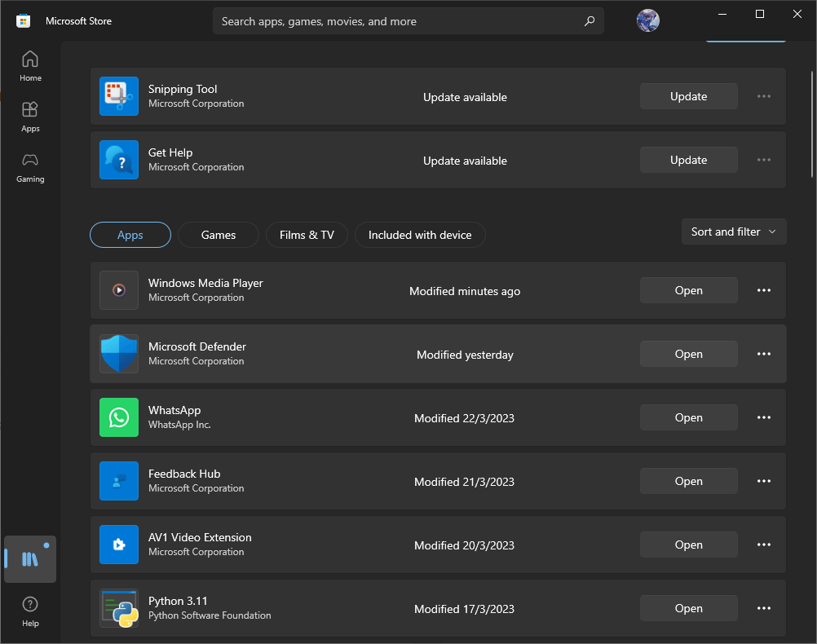Click the Modified 17/3/2023 text
Viewport: 817px width, 644px height.
(464, 609)
